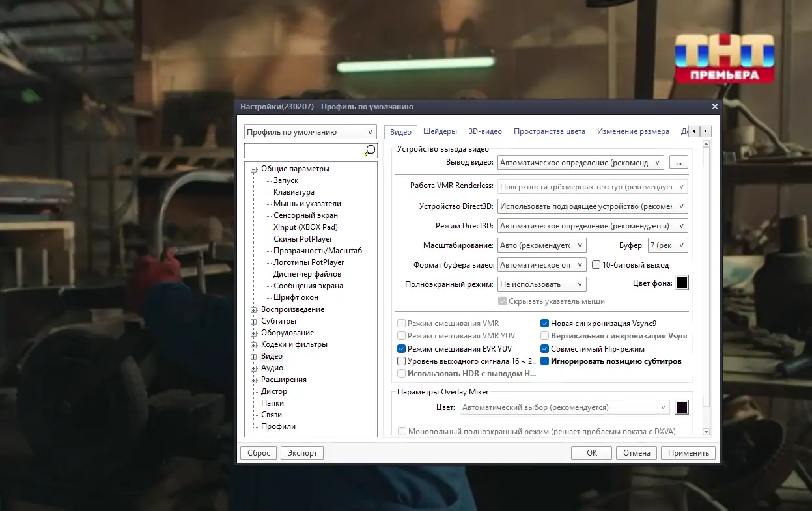812x511 pixels.
Task: Open the Overlay Mixer Цвет dropdown
Action: tap(565, 407)
